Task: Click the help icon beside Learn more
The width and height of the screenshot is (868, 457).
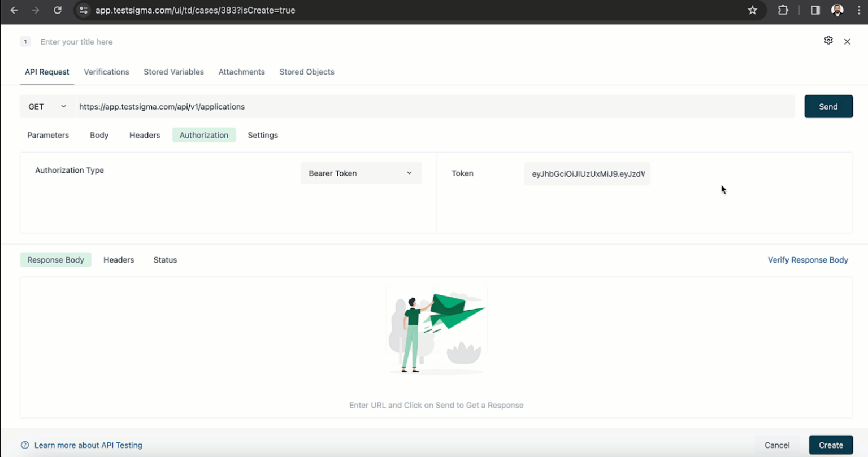Action: pyautogui.click(x=24, y=445)
